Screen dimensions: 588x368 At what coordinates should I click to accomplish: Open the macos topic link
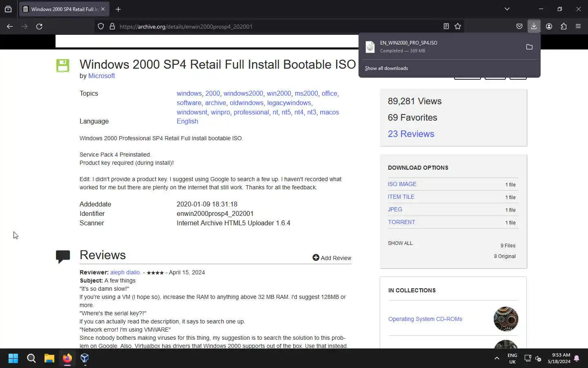tap(330, 112)
